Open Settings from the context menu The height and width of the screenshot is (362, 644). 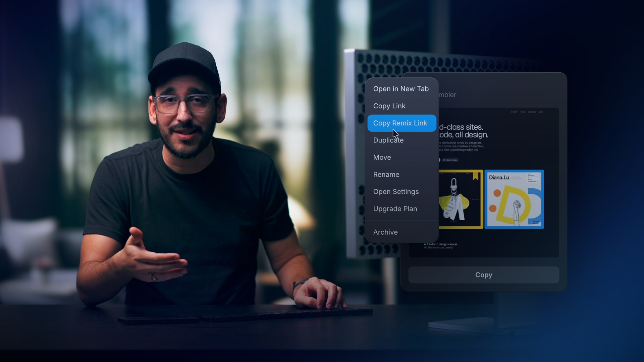(396, 191)
